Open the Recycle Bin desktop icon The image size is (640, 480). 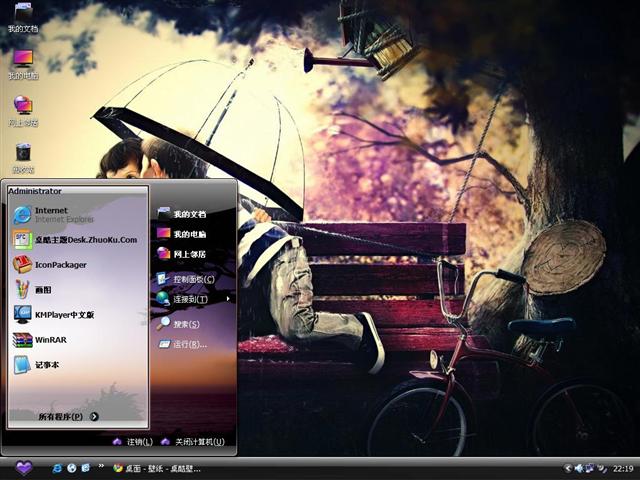point(23,158)
